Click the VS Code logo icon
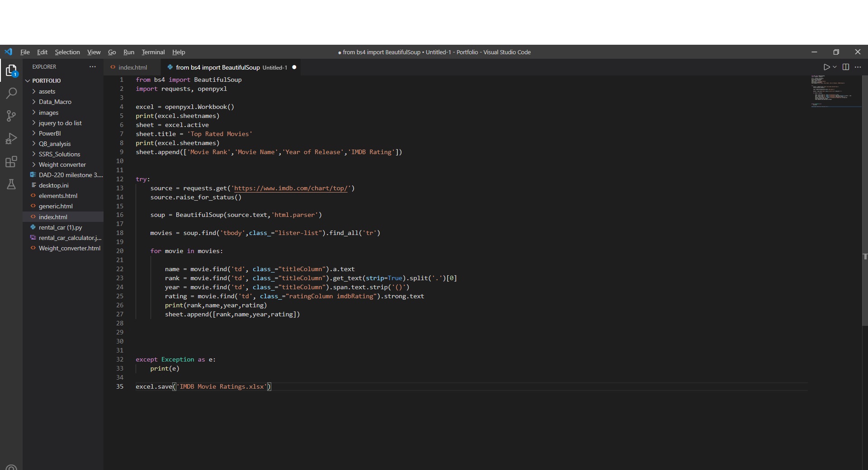The height and width of the screenshot is (470, 868). click(9, 52)
